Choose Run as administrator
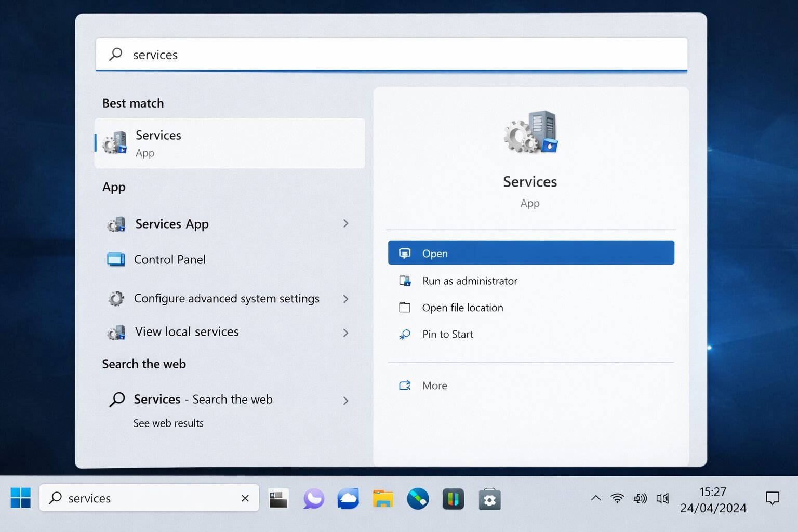Viewport: 798px width, 532px height. point(470,281)
